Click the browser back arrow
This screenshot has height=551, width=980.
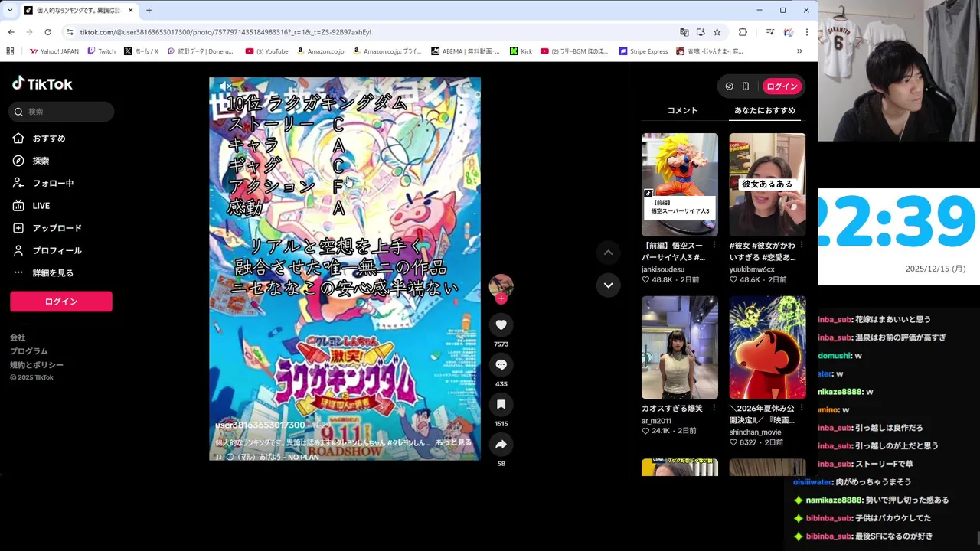click(x=11, y=32)
